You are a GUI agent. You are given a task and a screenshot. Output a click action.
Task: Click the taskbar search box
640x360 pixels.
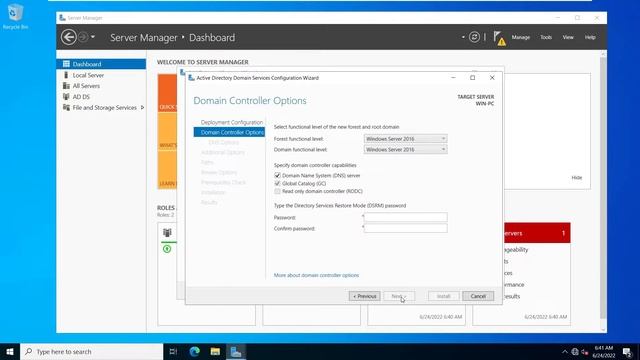pyautogui.click(x=91, y=351)
